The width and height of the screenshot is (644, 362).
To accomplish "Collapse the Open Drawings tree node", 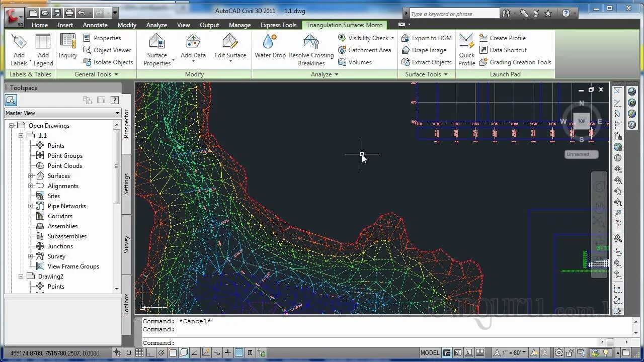I will point(12,126).
